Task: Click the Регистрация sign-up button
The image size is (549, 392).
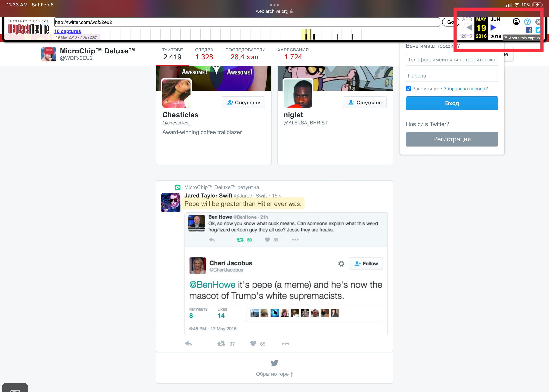Action: pyautogui.click(x=452, y=139)
